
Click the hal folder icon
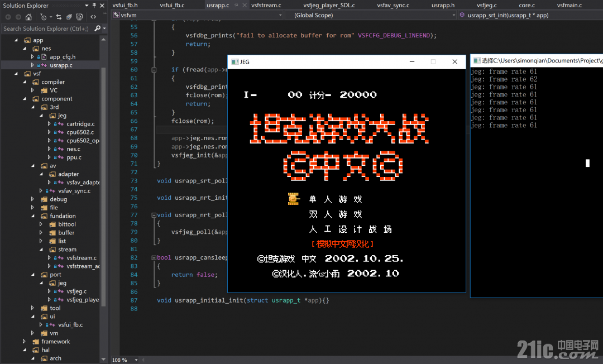(36, 350)
